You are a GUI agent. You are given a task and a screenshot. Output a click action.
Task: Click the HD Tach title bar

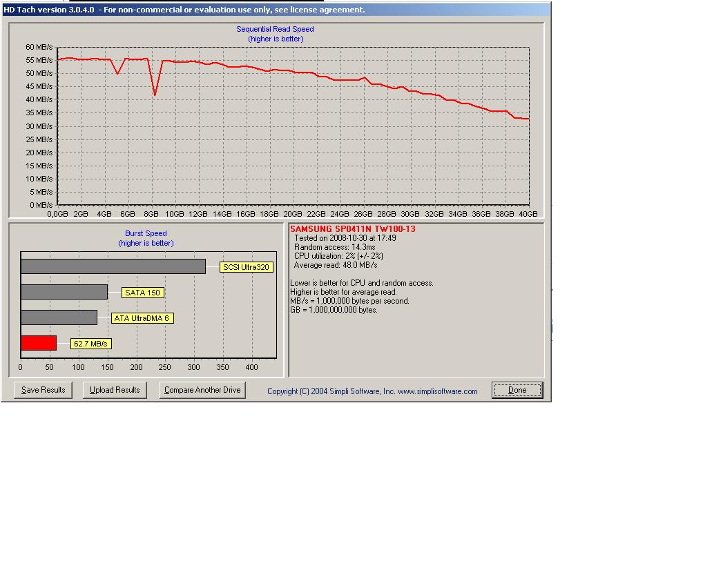tap(184, 10)
